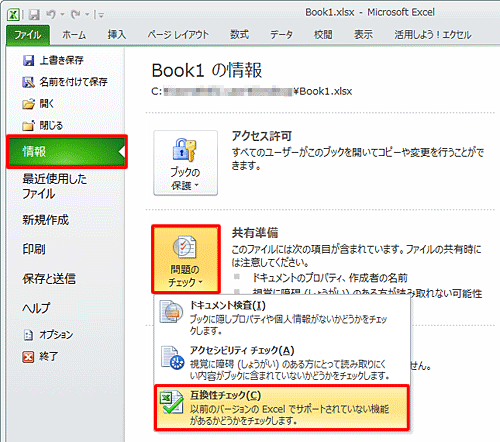500x442 pixels.
Task: Click the 閉じる folder icon
Action: click(28, 126)
